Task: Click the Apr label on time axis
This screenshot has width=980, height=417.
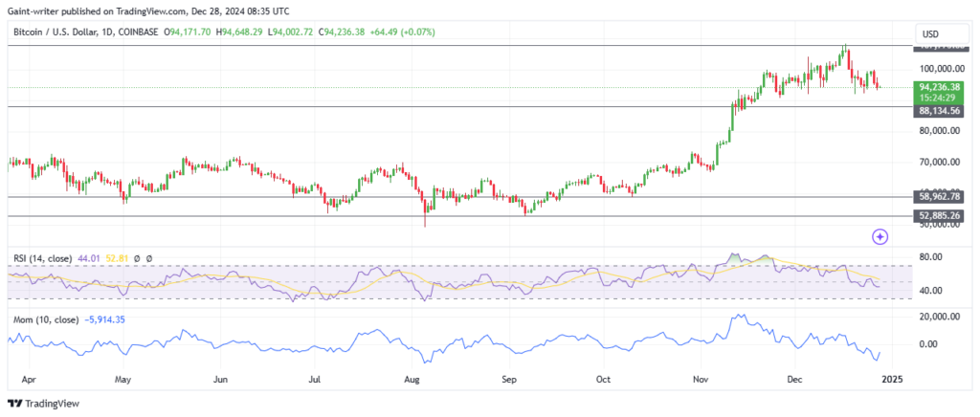Action: [x=28, y=379]
